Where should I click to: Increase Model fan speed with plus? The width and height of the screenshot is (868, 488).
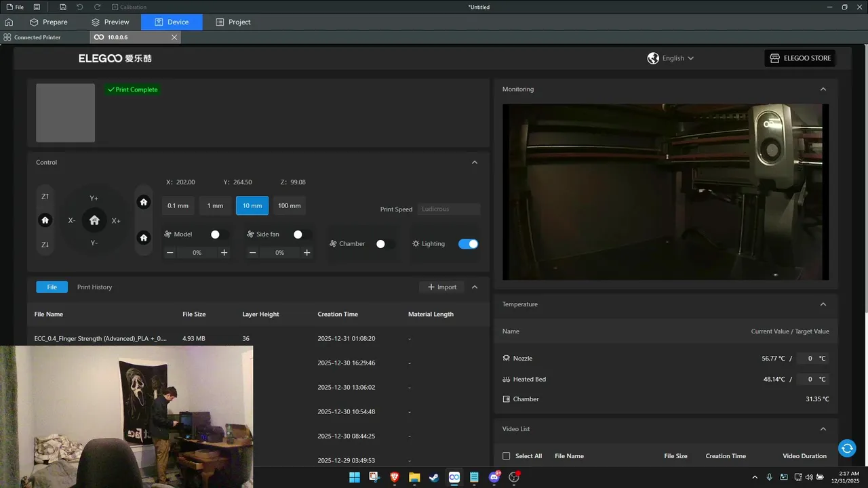coord(224,253)
